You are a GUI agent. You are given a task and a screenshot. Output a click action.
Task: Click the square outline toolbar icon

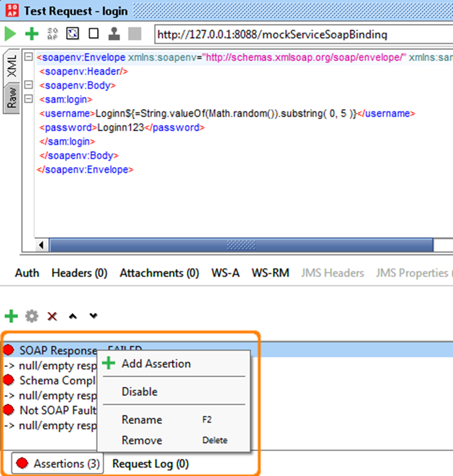[93, 34]
